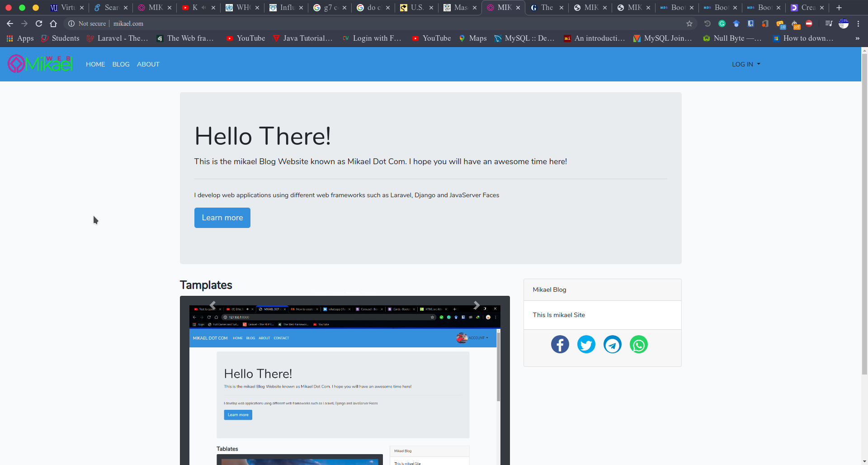868x465 pixels.
Task: Advance to next carousel slide
Action: (x=476, y=305)
